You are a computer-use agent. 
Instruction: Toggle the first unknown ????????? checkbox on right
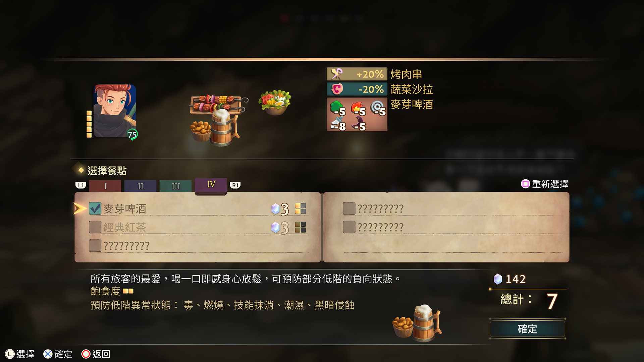[x=349, y=208]
